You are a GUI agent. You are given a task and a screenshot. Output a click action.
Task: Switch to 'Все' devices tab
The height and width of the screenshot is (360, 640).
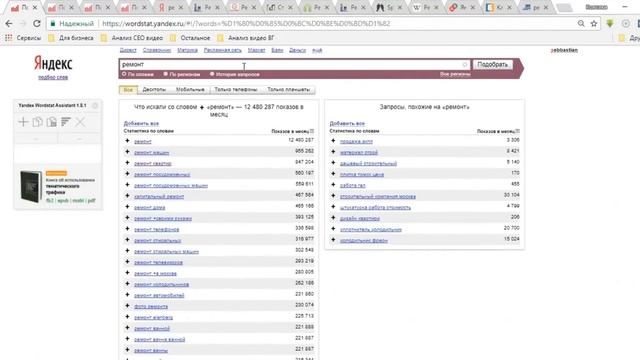click(x=128, y=89)
